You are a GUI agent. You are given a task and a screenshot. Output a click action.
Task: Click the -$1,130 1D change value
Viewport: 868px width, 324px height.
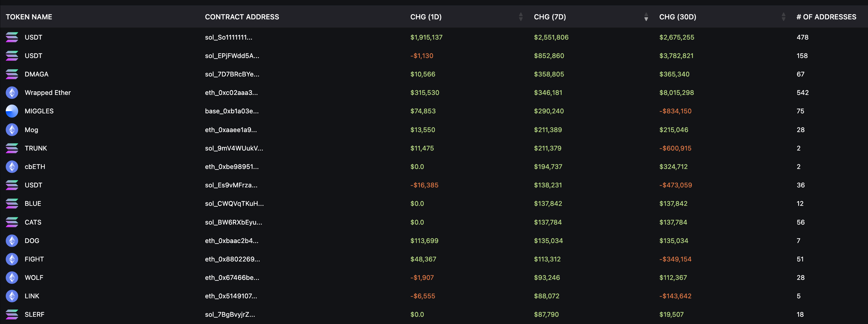pos(422,56)
